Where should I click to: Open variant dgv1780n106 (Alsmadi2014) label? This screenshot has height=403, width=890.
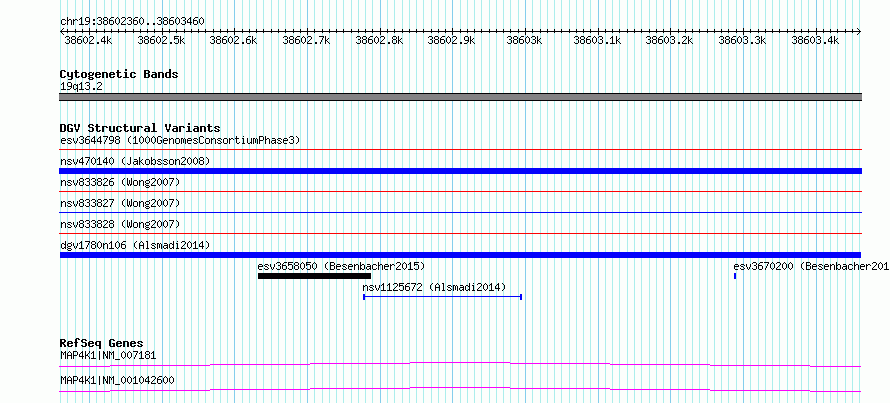pos(135,245)
